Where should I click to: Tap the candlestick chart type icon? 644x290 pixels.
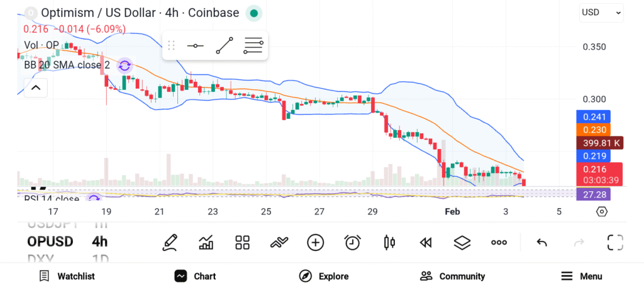[x=389, y=242]
